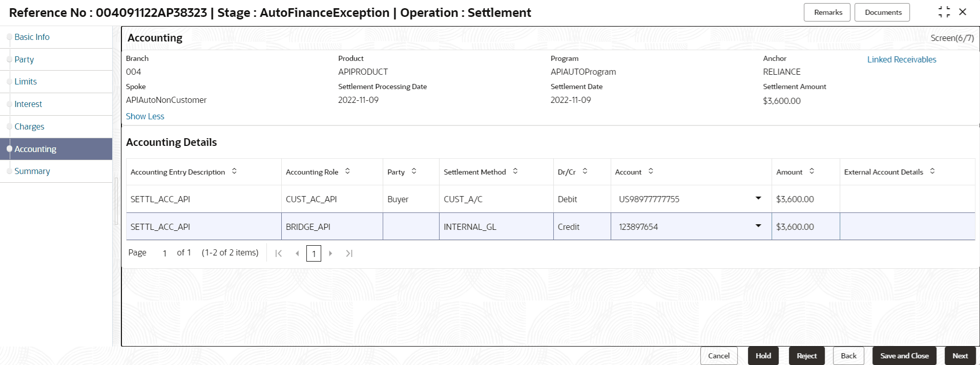Open the Summary step
The height and width of the screenshot is (365, 980).
coord(32,171)
